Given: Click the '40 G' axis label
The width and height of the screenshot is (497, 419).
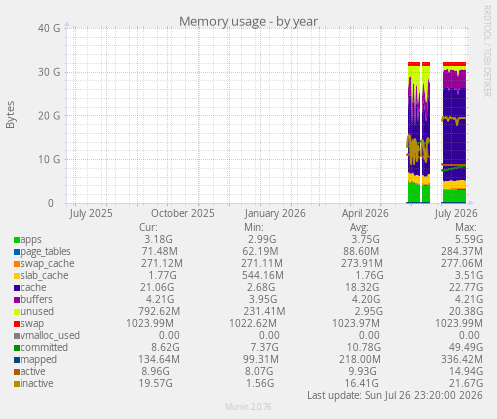Looking at the screenshot, I should (49, 28).
